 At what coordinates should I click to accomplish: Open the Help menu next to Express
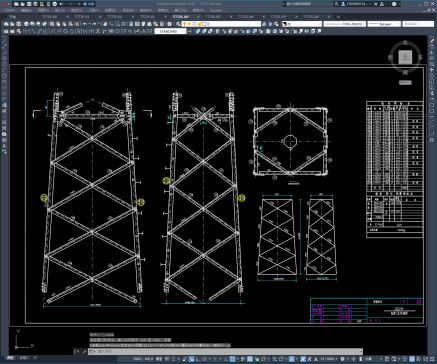199,10
